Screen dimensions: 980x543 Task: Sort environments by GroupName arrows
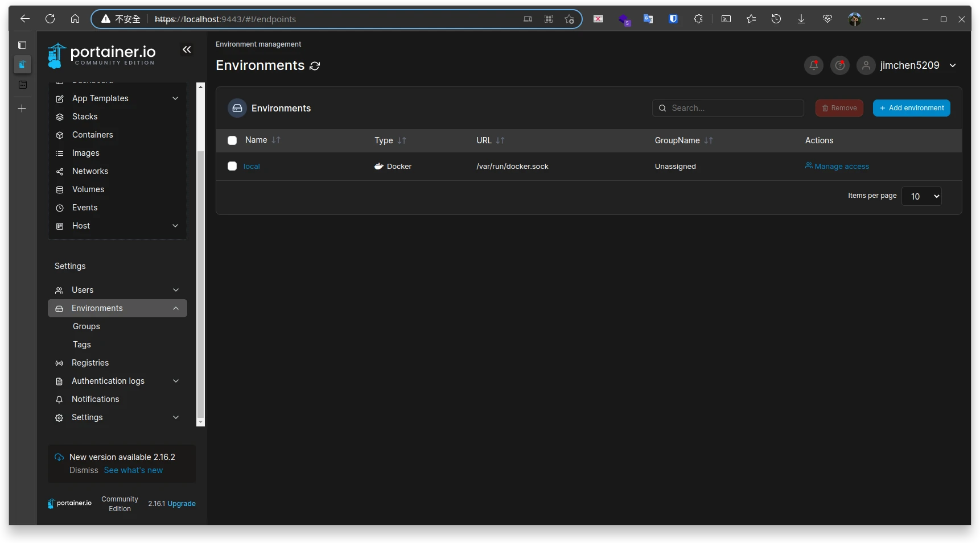[x=709, y=140]
